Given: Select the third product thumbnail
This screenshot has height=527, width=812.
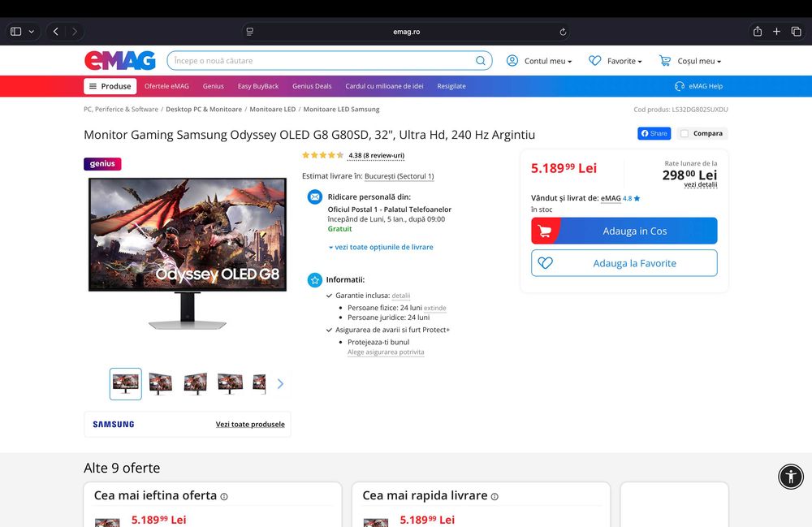Looking at the screenshot, I should click(x=195, y=383).
